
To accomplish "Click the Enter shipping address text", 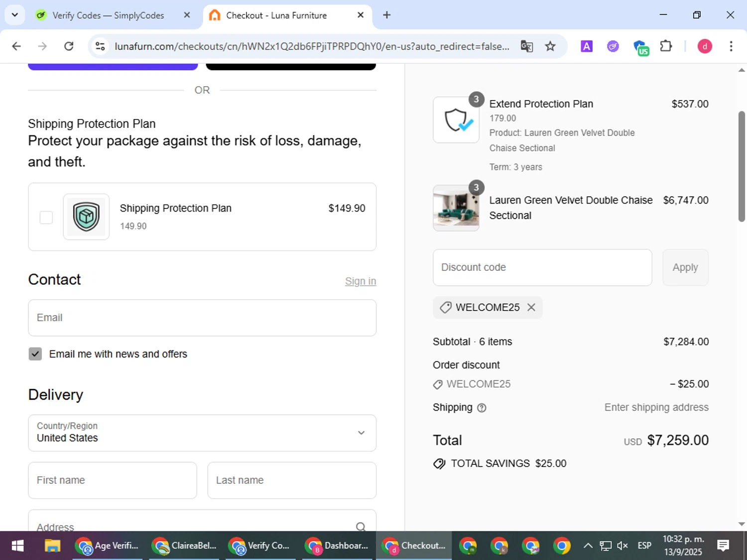I will click(x=656, y=408).
